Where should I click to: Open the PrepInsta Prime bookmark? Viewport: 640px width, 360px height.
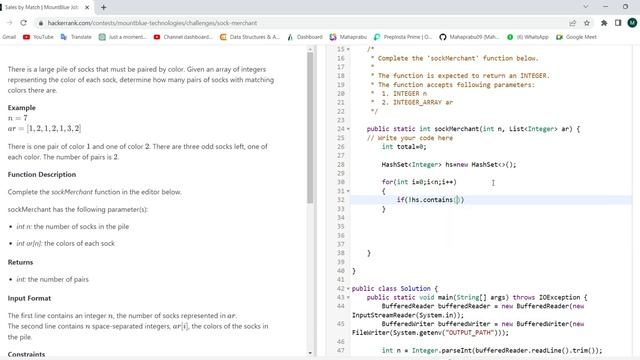(x=403, y=37)
